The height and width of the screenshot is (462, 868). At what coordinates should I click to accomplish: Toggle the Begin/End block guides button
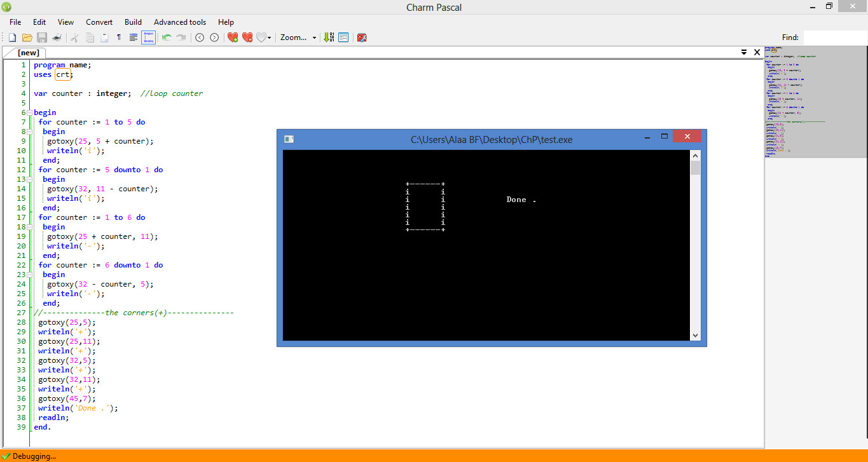pyautogui.click(x=148, y=37)
